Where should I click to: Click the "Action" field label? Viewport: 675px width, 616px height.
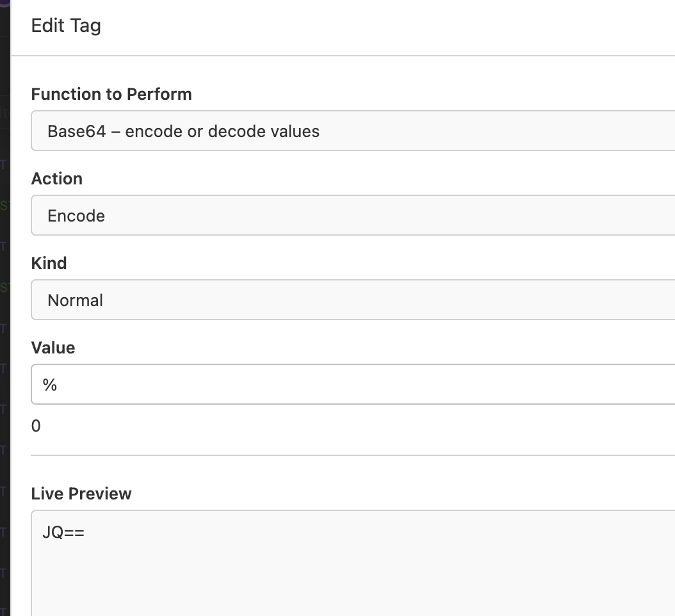[x=57, y=179]
